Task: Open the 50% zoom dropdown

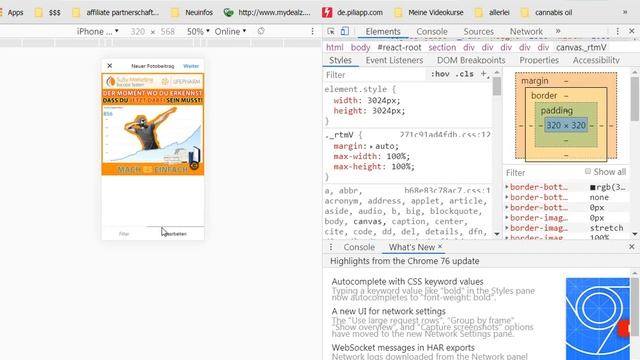Action: 198,31
